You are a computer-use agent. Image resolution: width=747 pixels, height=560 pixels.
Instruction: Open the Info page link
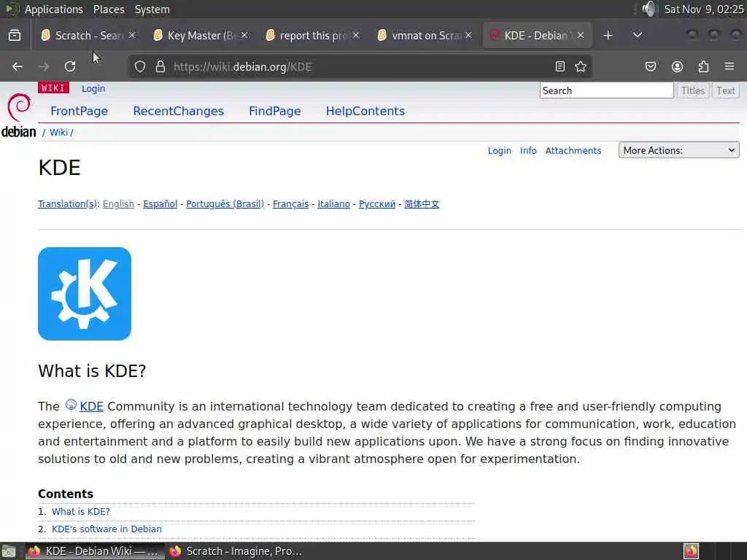pos(528,150)
